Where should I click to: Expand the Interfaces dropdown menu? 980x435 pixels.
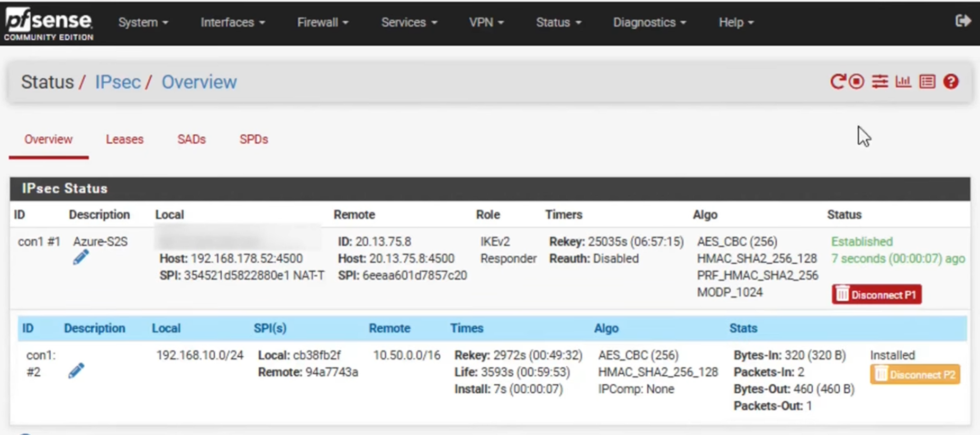click(232, 23)
